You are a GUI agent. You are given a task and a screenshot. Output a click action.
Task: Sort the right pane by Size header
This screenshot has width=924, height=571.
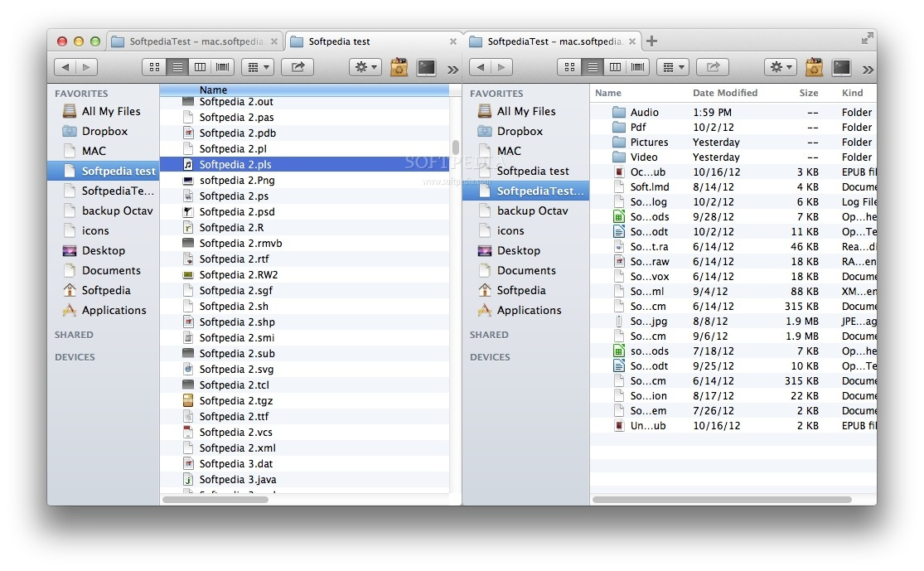809,93
